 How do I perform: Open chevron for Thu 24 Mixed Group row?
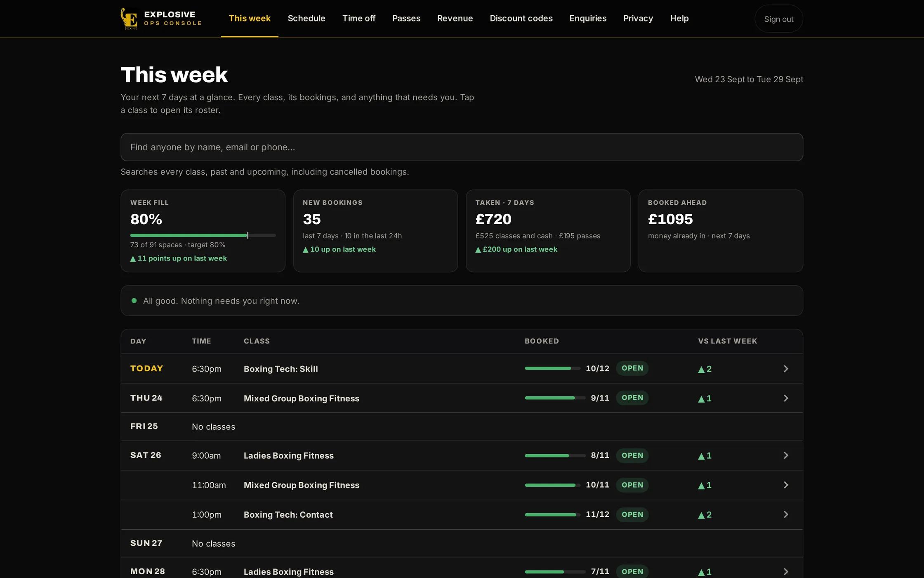[786, 398]
